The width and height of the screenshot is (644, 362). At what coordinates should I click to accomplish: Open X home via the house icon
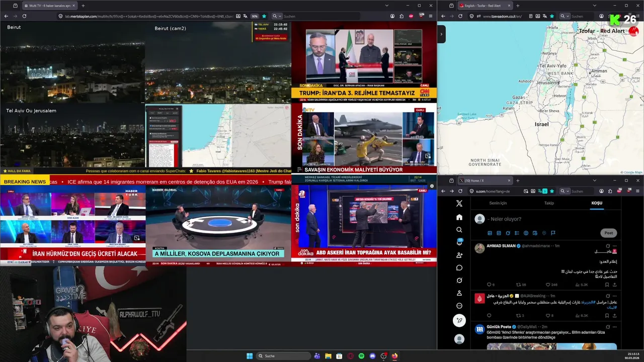click(x=459, y=217)
